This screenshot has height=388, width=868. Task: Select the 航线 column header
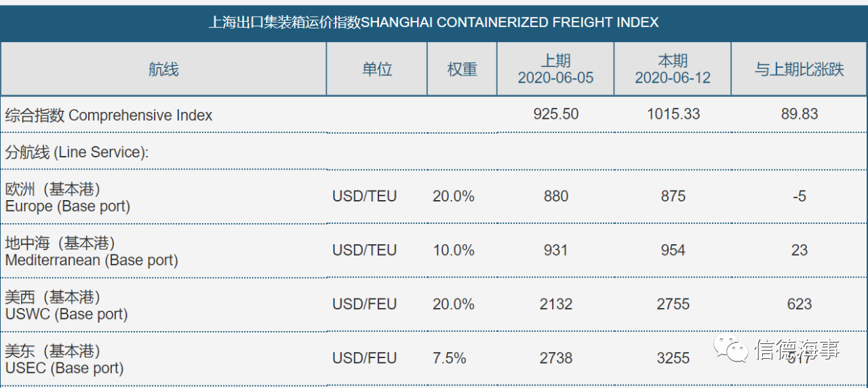coord(163,69)
